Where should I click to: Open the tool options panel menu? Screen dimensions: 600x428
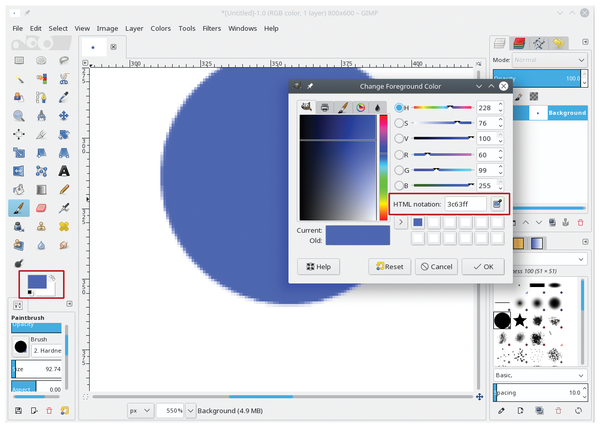click(69, 304)
